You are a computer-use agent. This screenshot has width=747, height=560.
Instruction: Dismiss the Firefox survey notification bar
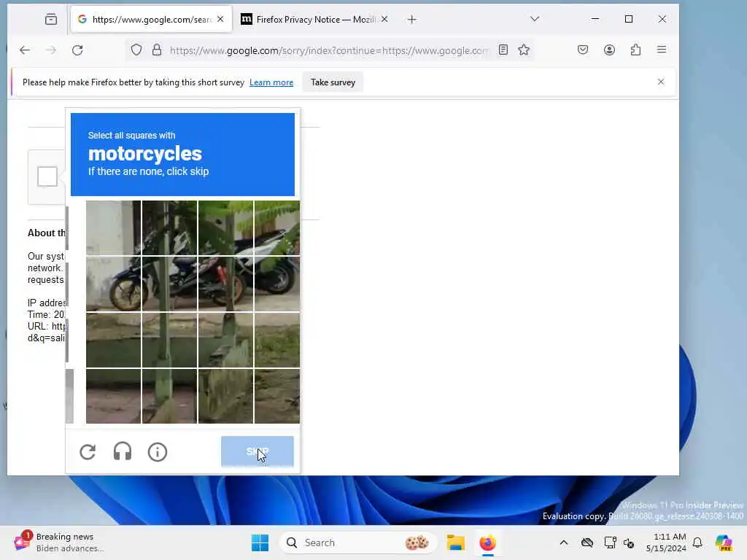[661, 82]
